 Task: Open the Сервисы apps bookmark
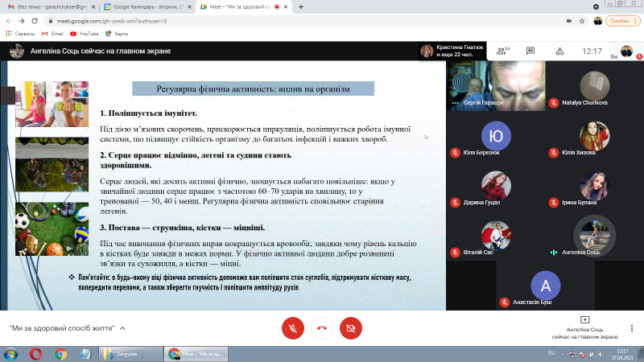(20, 34)
